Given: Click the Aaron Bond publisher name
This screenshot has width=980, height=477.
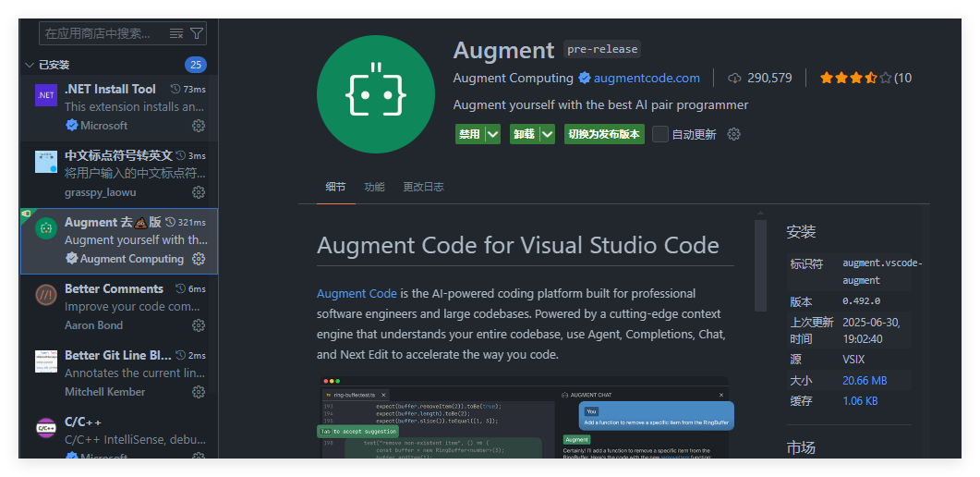Looking at the screenshot, I should [x=93, y=325].
